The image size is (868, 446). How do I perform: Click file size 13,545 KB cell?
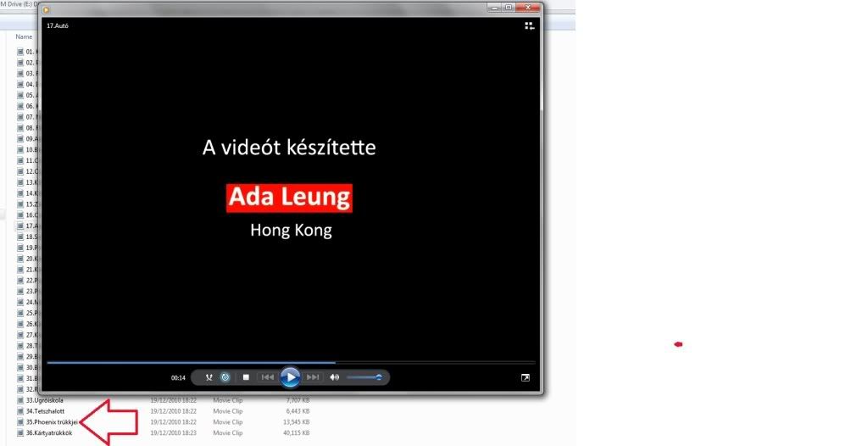tap(296, 422)
